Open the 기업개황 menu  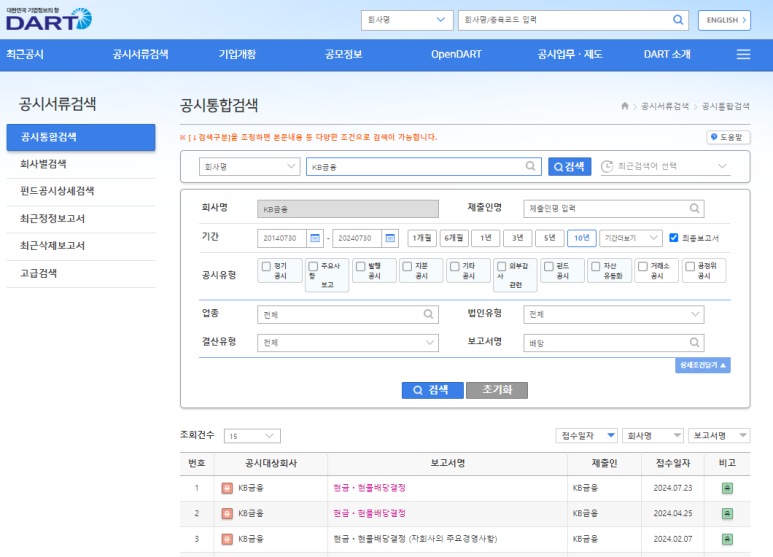point(237,54)
